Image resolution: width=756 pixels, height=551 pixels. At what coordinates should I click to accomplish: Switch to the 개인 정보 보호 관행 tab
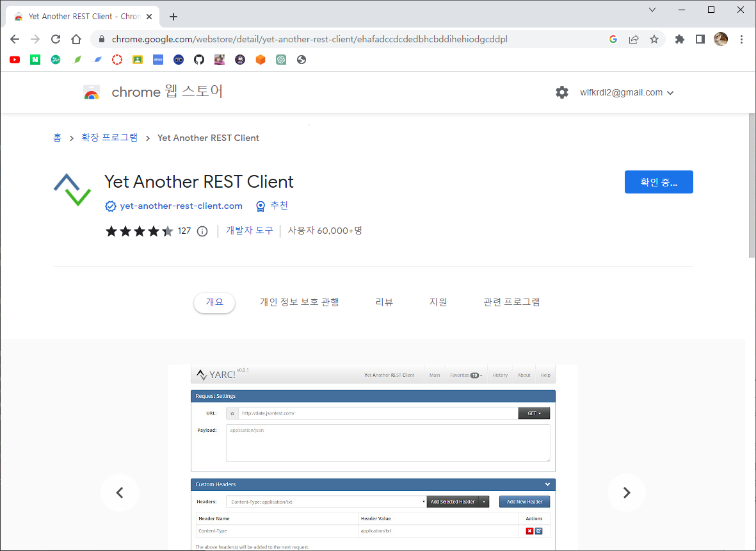pyautogui.click(x=300, y=302)
